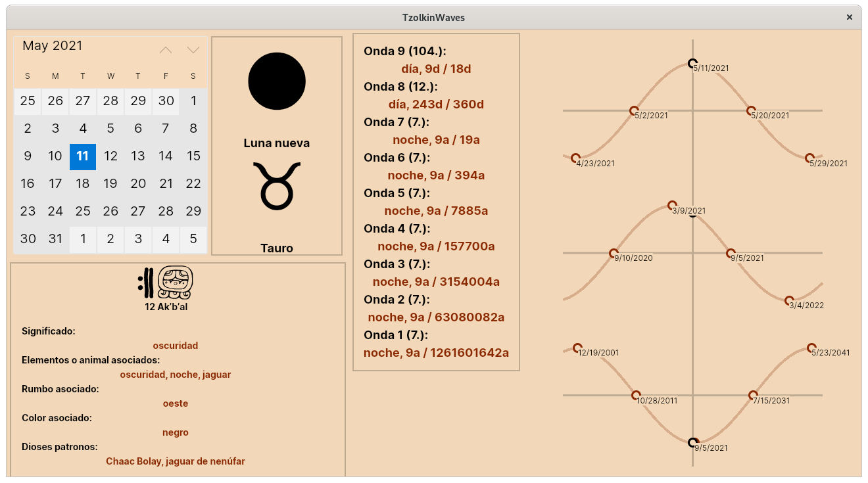Select the 5/20/2021 glyph marker on top wave

point(751,110)
